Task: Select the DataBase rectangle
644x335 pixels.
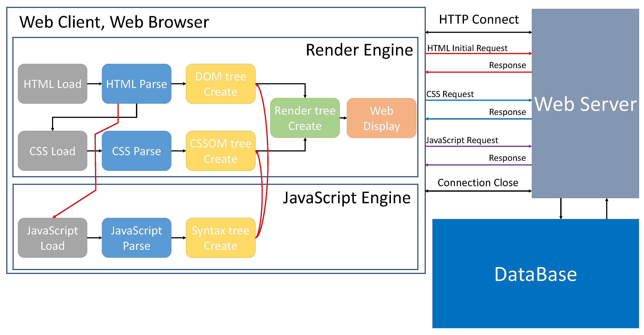Action: [536, 274]
